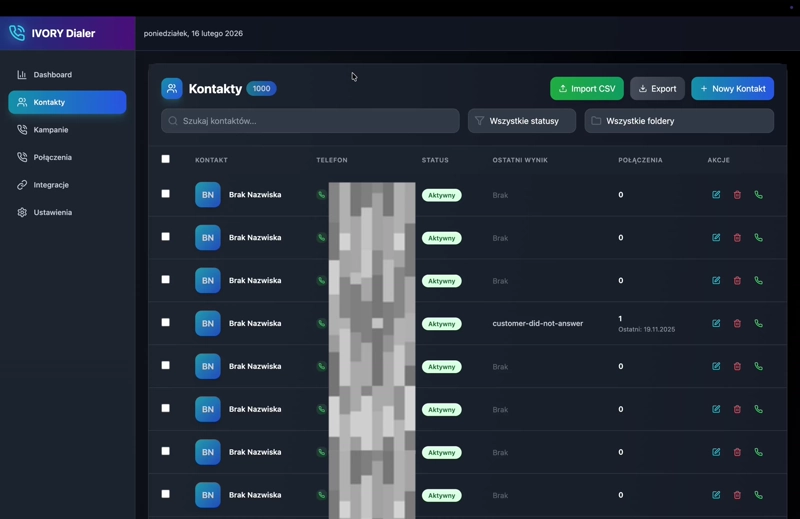The width and height of the screenshot is (800, 519).
Task: Toggle the select-all checkbox in table header
Action: pos(166,159)
